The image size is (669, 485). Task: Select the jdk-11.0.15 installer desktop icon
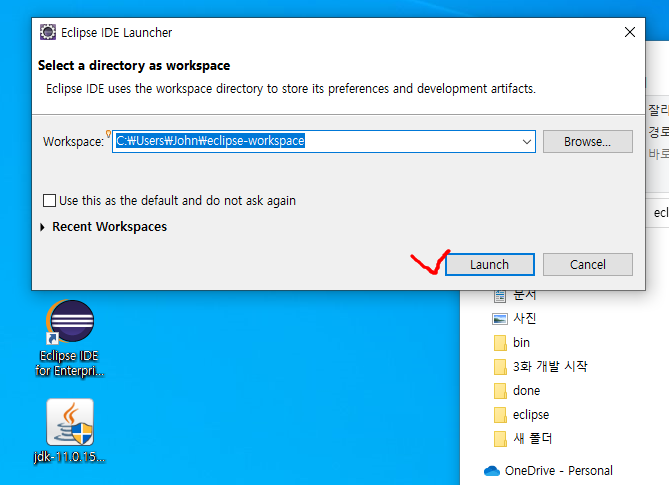click(x=70, y=432)
